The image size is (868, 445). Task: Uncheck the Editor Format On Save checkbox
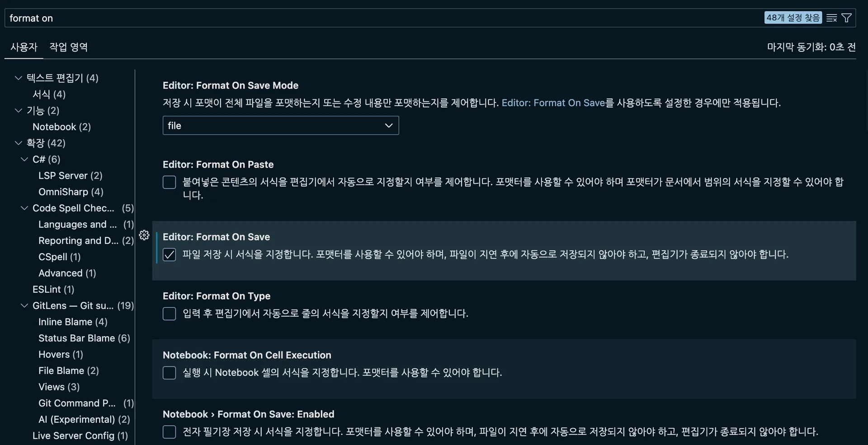[x=169, y=255]
